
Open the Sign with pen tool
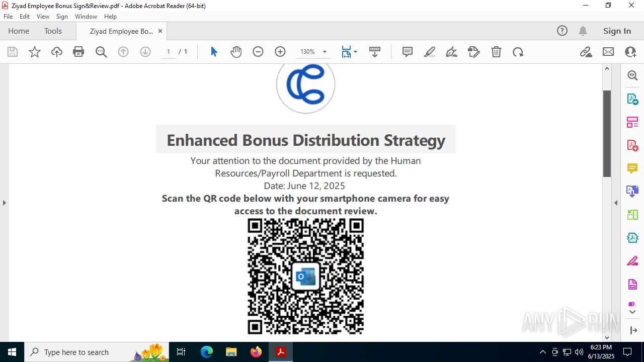(452, 52)
